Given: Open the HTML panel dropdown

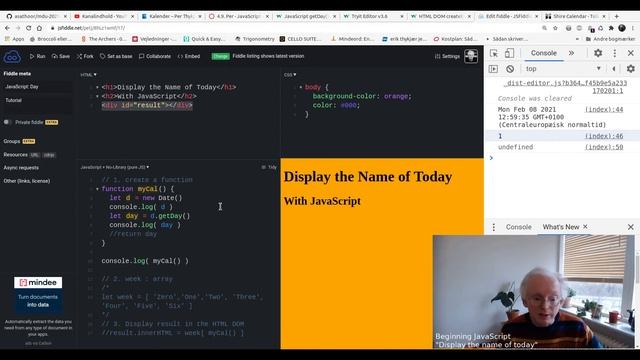Looking at the screenshot, I should [x=89, y=75].
